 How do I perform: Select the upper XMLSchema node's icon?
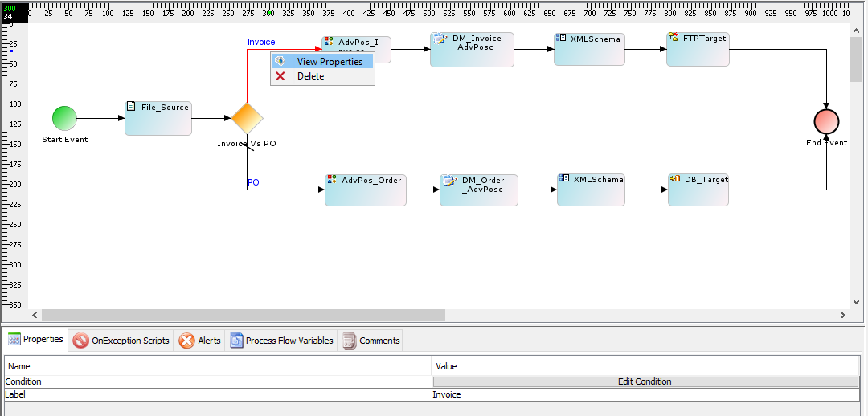(561, 39)
